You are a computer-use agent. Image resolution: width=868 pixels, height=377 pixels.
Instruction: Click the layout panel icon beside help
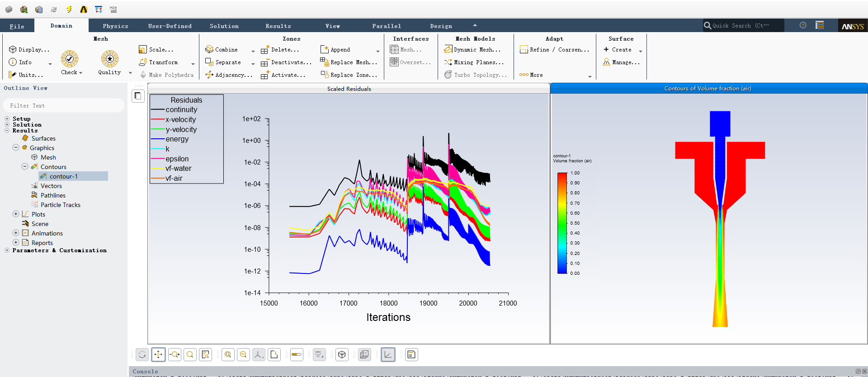[820, 25]
